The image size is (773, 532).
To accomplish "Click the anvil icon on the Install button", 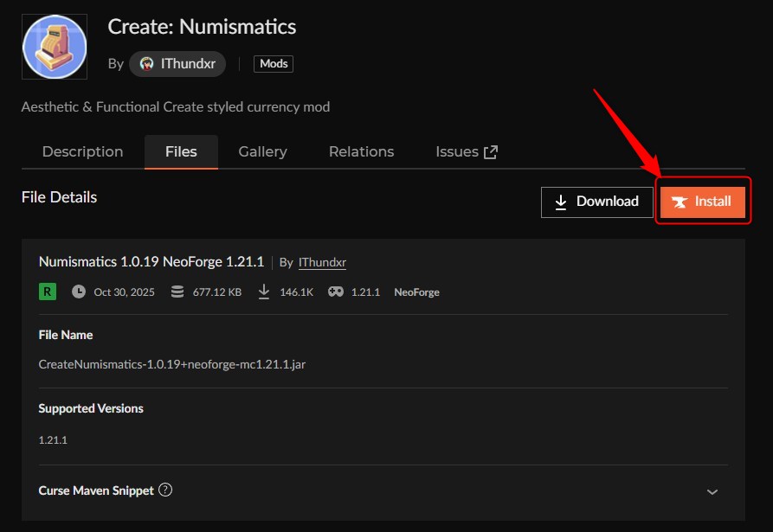I will [x=682, y=202].
